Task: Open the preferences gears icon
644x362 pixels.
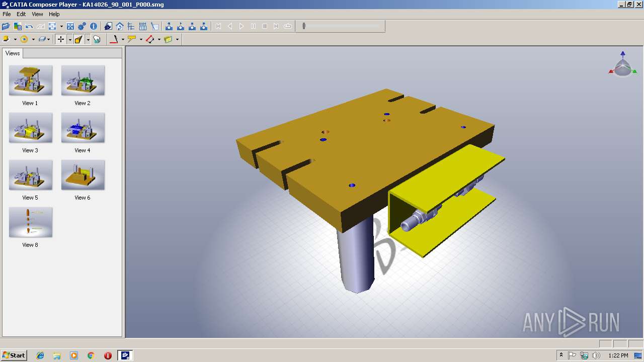Action: (x=82, y=26)
